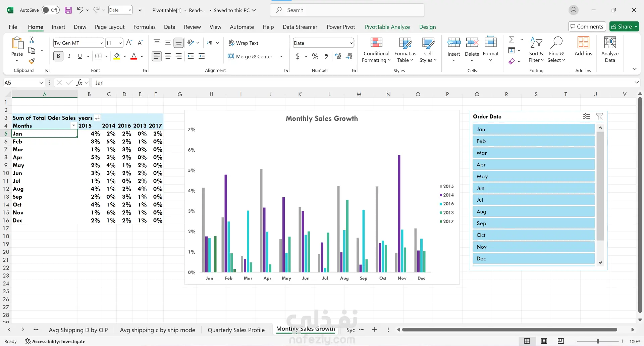Click the Save disk icon
Image resolution: width=644 pixels, height=346 pixels.
tap(68, 10)
